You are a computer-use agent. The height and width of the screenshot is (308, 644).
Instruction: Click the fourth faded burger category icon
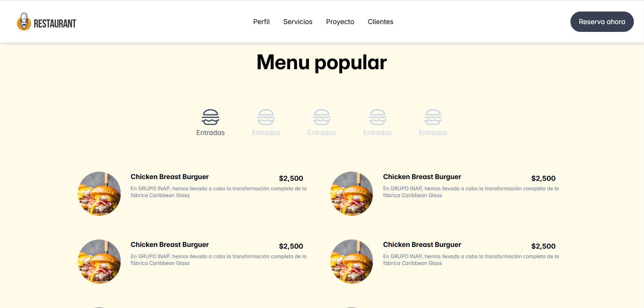tap(377, 117)
